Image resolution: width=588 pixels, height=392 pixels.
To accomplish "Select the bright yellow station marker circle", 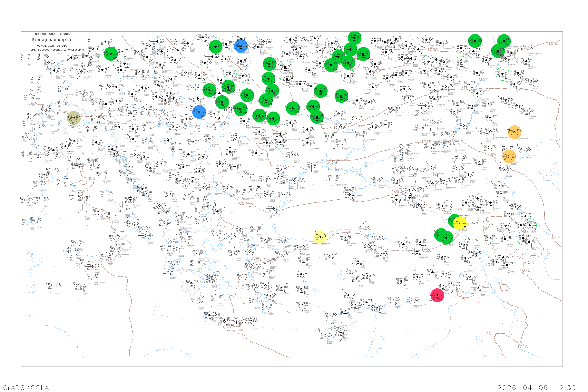I will tap(460, 223).
